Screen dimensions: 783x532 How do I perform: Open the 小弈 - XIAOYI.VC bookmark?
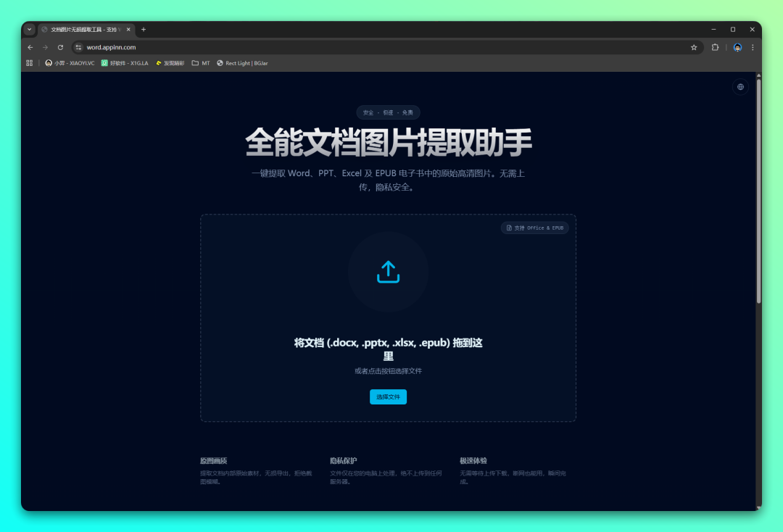(70, 63)
